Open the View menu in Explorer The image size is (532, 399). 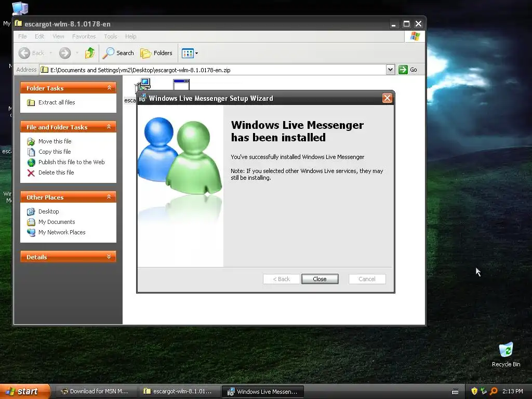pos(58,36)
